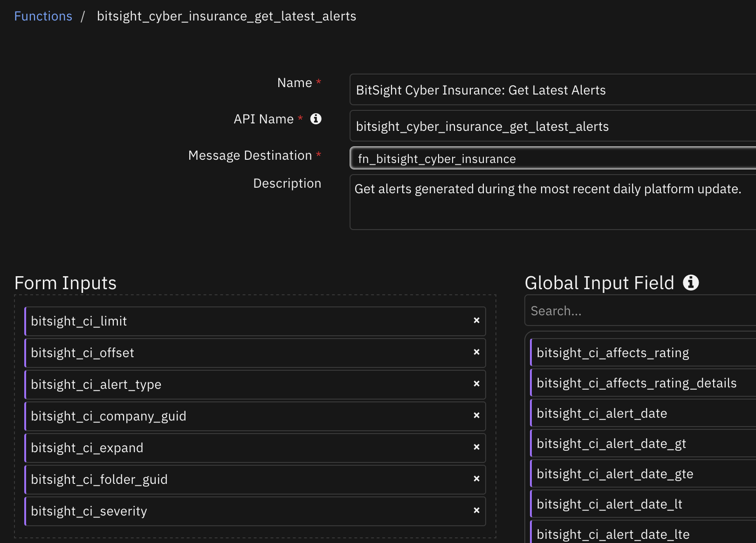Screen dimensions: 756x543
Task: Show Global Input Field info icon
Action: 691,282
